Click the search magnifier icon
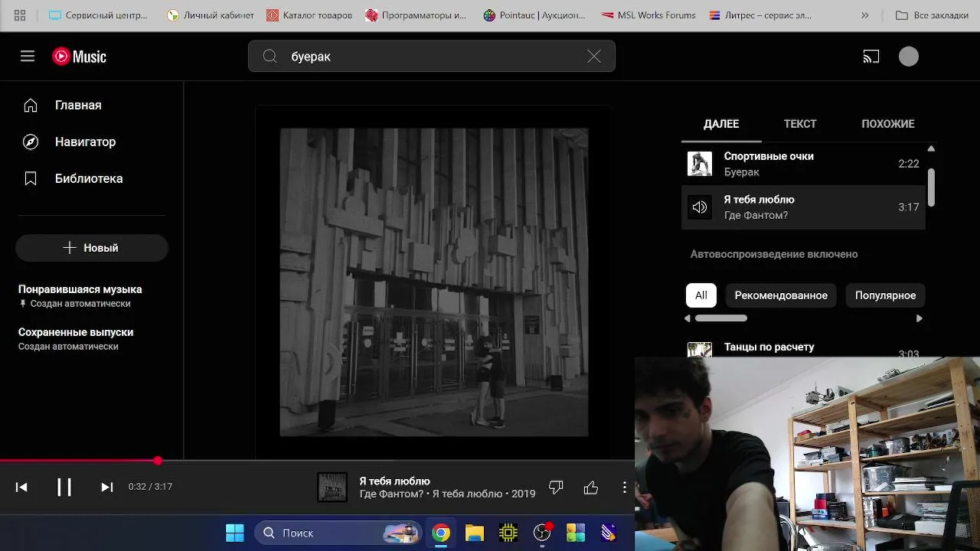Screen dimensions: 980x551 [x=269, y=57]
